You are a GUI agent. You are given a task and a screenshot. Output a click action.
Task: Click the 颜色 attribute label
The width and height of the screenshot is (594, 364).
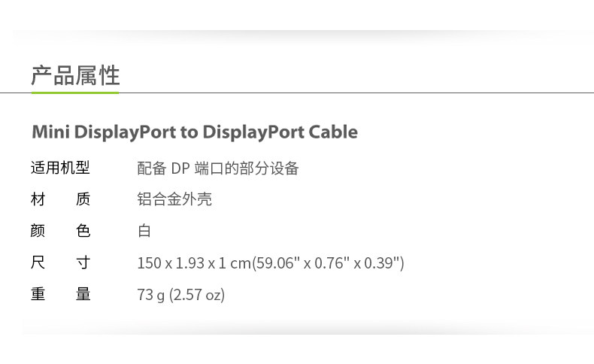[x=60, y=231]
